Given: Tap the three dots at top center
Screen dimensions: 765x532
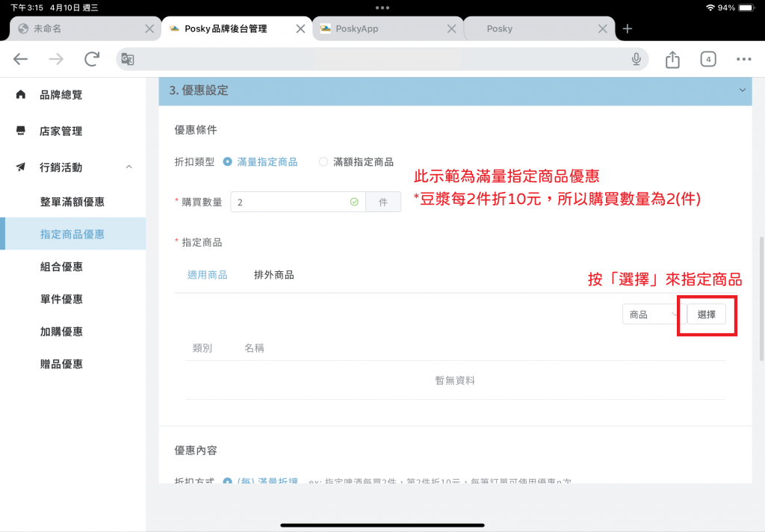Looking at the screenshot, I should click(x=382, y=7).
